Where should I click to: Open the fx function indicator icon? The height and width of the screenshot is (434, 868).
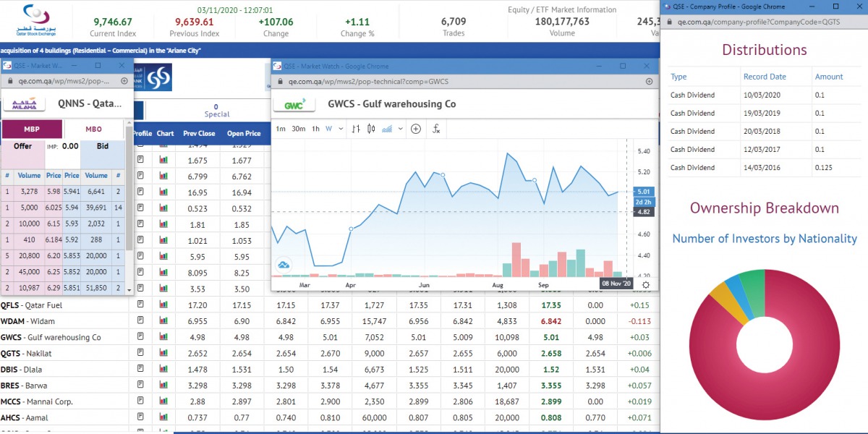436,129
